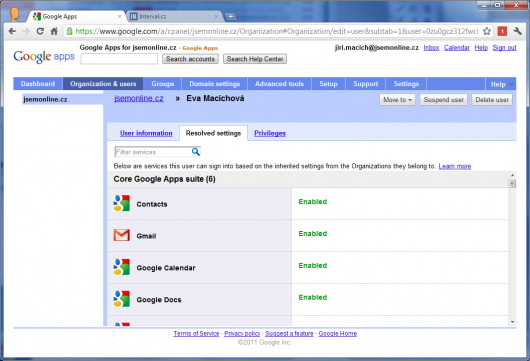Open the browser home icon

(x=54, y=31)
